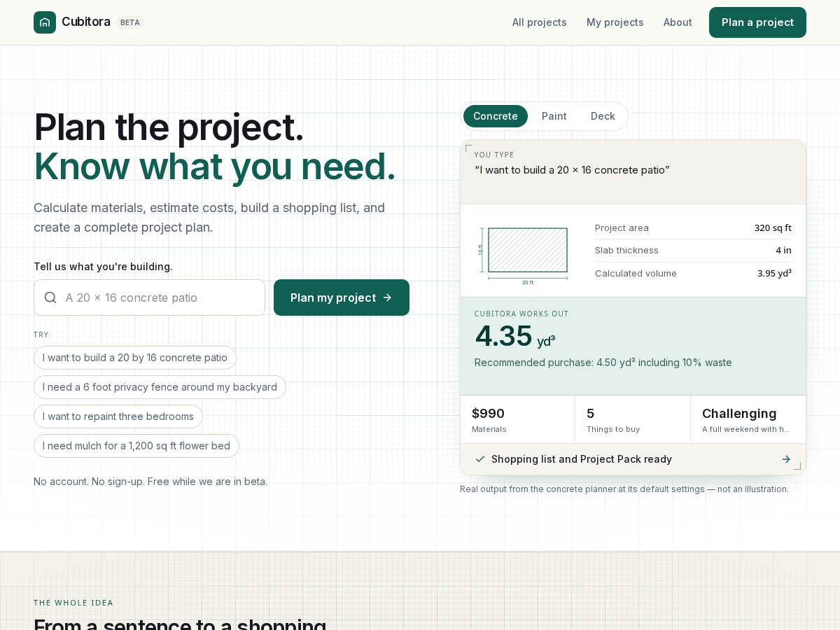The height and width of the screenshot is (630, 840).
Task: Open Shopping list and Project Pack ready
Action: point(633,459)
